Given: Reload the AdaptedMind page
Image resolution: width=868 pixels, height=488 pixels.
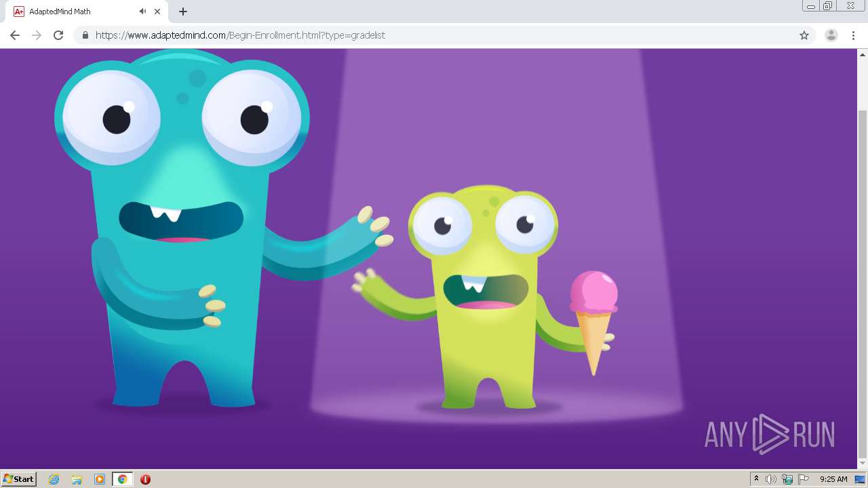Looking at the screenshot, I should coord(58,35).
